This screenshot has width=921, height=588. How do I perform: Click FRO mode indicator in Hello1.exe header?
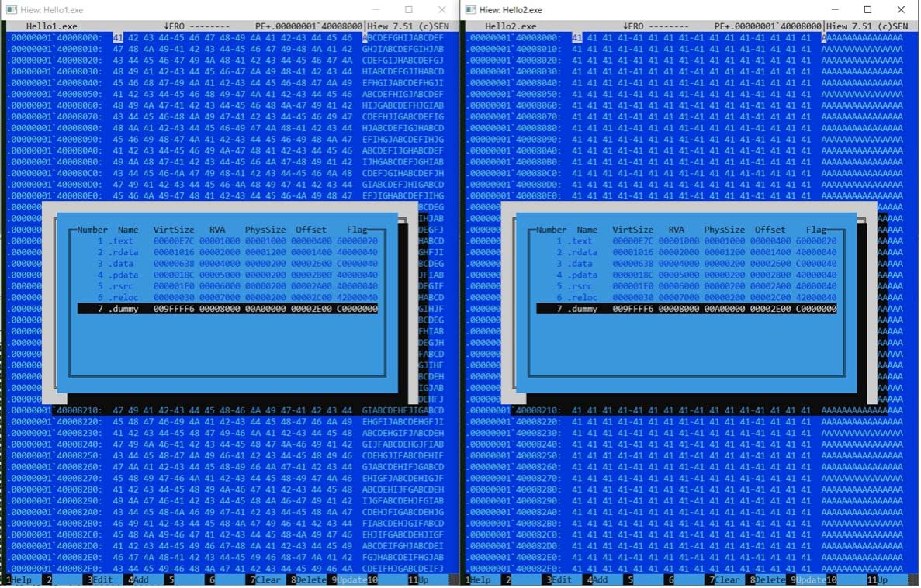point(174,26)
